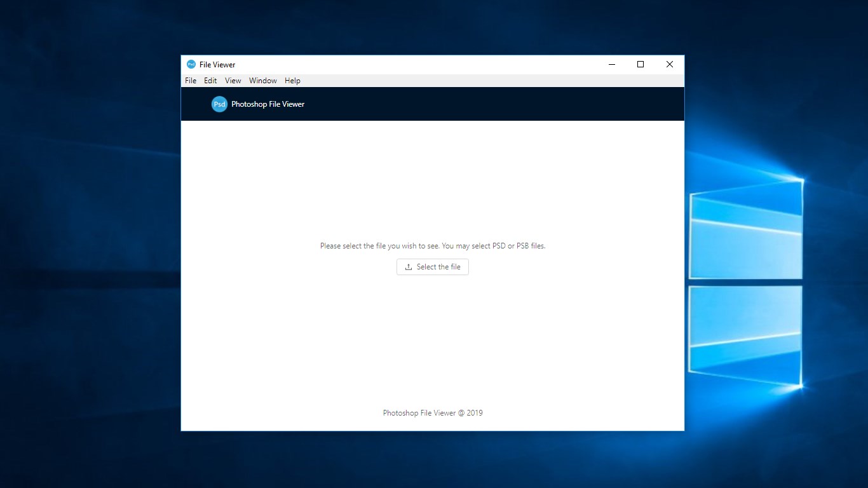Click the Photoshop File Viewer header title
Viewport: 868px width, 488px height.
(x=268, y=104)
